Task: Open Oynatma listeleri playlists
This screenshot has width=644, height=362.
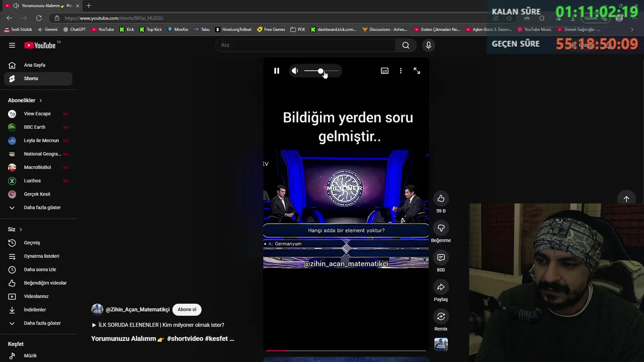Action: [x=38, y=256]
